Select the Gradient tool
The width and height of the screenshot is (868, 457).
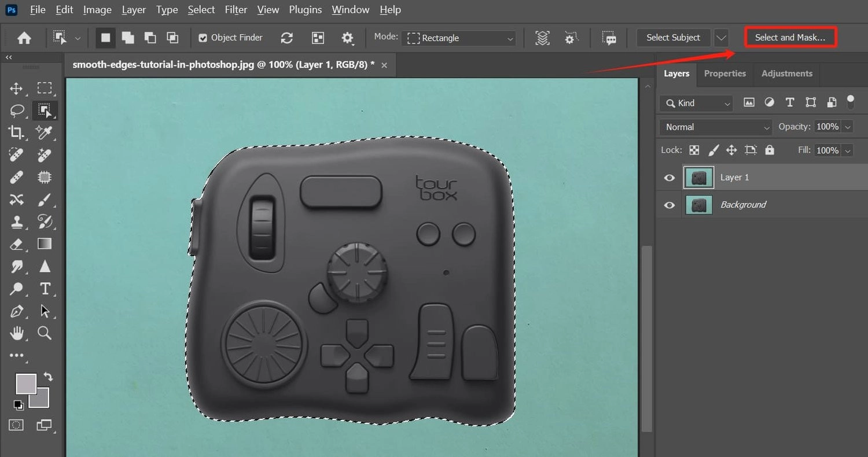45,244
